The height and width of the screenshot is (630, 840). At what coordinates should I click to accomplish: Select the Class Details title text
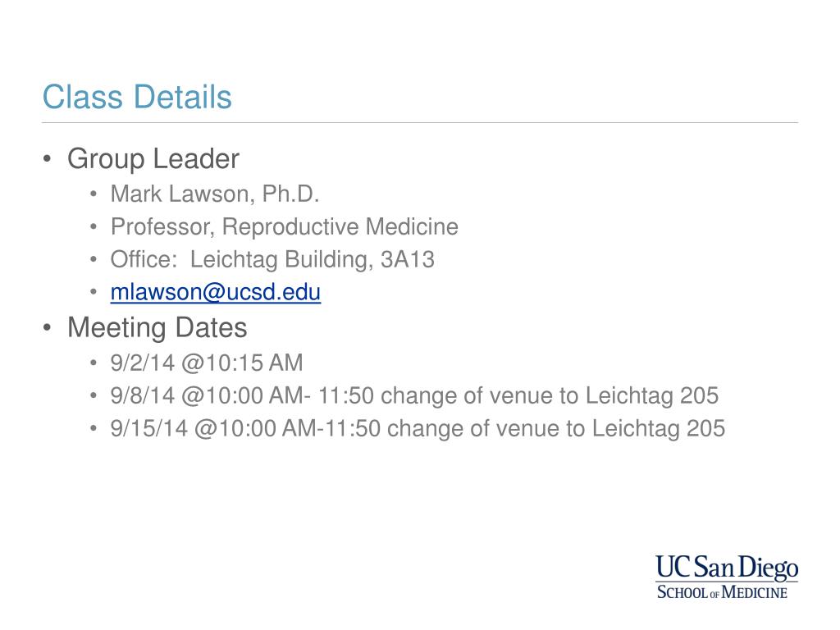point(137,97)
